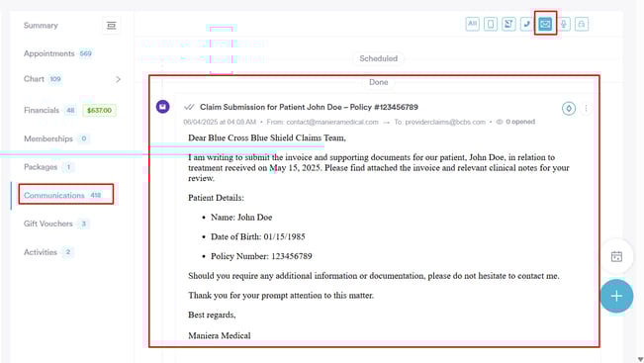This screenshot has width=644, height=363.
Task: Click the $637.00 balance badge
Action: (99, 110)
